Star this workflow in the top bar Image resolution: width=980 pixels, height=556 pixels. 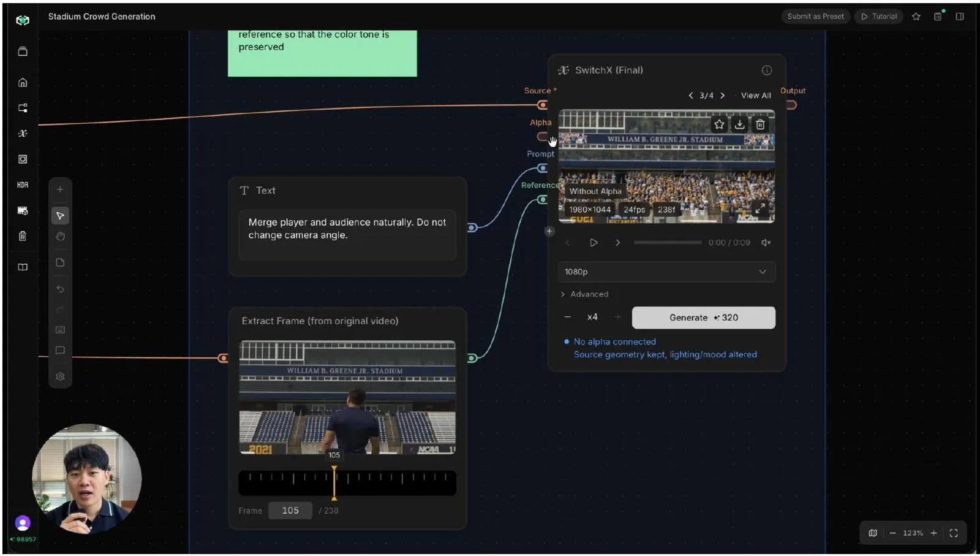tap(916, 17)
